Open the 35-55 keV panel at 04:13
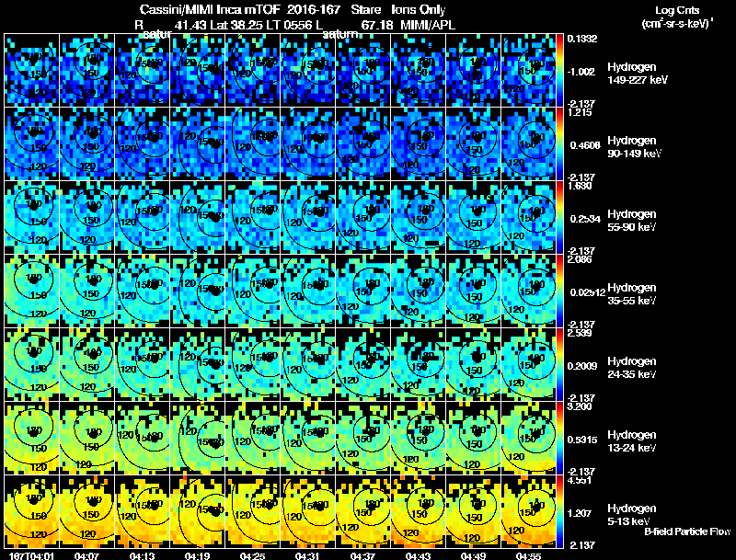Image resolution: width=736 pixels, height=560 pixels. coord(143,291)
